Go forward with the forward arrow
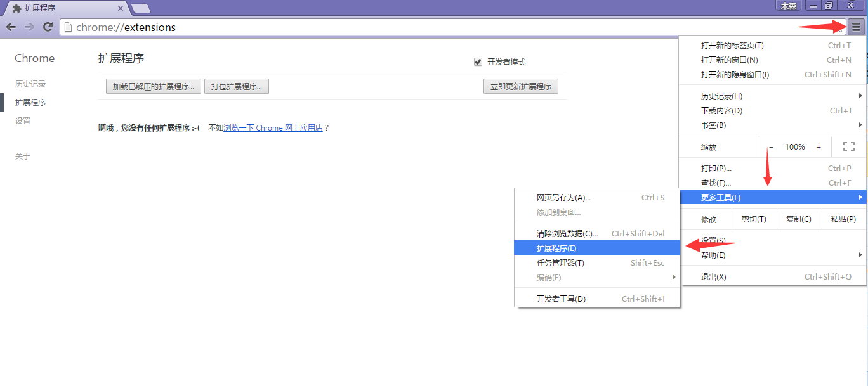The width and height of the screenshot is (868, 386). [29, 27]
